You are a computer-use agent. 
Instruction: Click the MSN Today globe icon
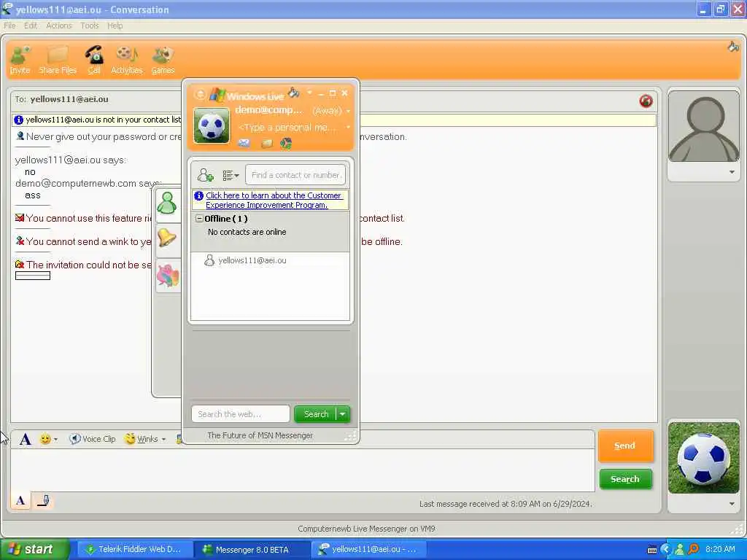click(x=286, y=143)
